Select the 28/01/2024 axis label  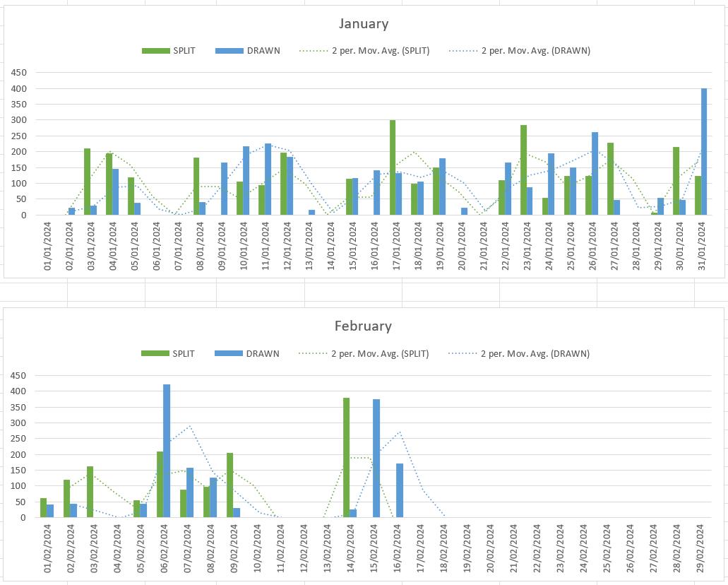pos(636,246)
